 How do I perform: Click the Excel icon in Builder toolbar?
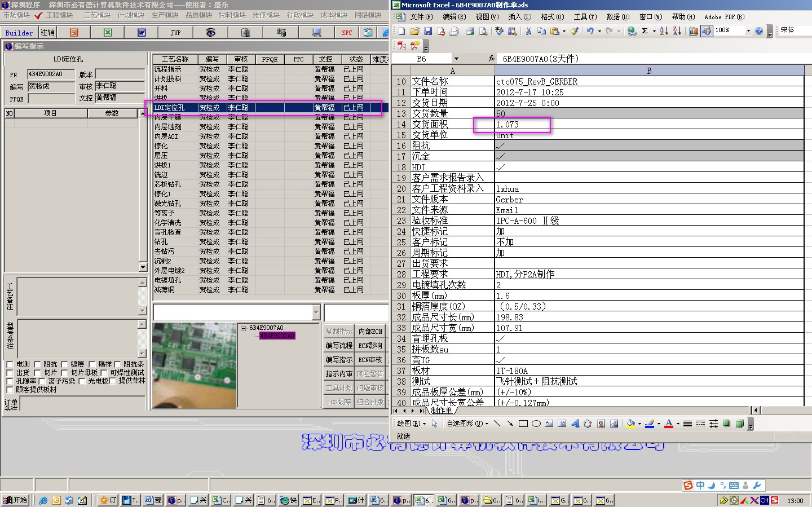point(108,33)
